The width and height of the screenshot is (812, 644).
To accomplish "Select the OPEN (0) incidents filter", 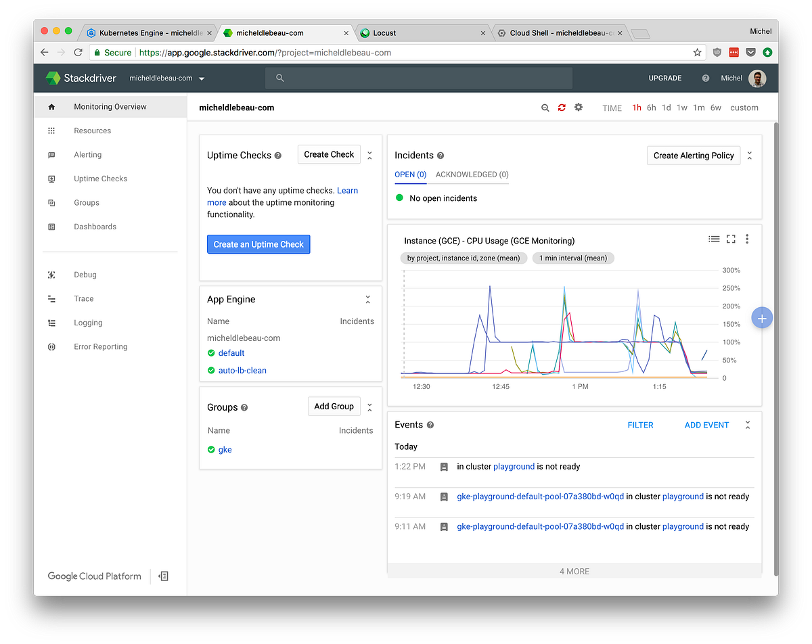I will pyautogui.click(x=411, y=175).
